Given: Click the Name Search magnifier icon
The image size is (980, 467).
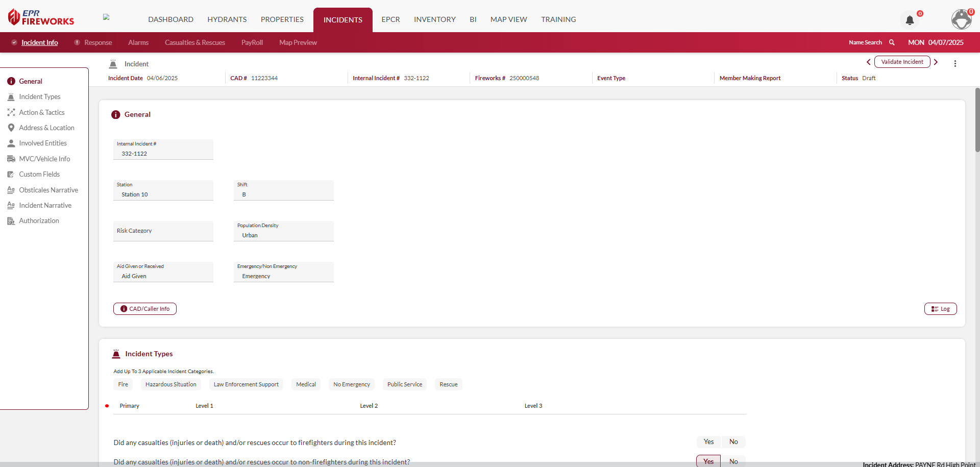Looking at the screenshot, I should pos(892,42).
